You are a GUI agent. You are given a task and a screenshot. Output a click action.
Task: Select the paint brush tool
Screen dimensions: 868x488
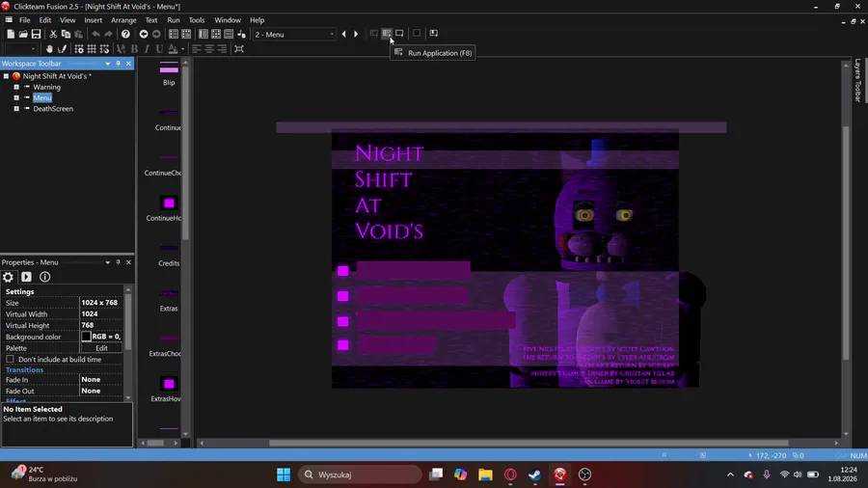tap(62, 48)
